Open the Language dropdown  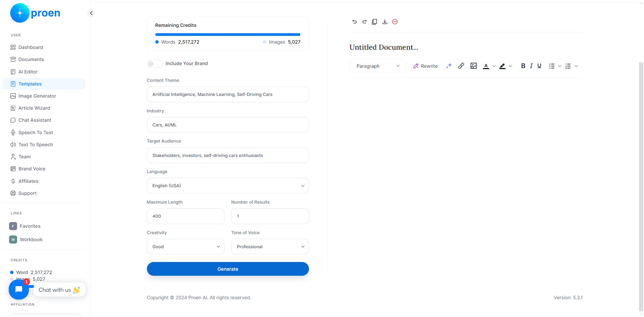coord(228,186)
